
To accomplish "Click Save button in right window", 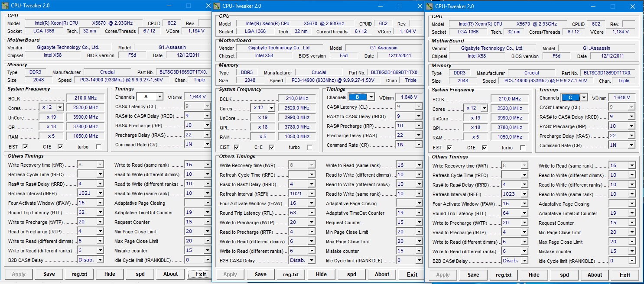I will pyautogui.click(x=473, y=275).
